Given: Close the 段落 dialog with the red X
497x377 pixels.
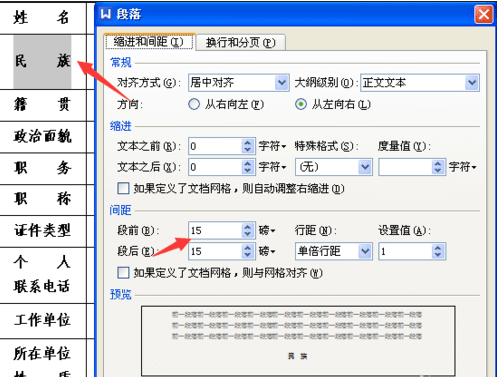Looking at the screenshot, I should click(484, 15).
